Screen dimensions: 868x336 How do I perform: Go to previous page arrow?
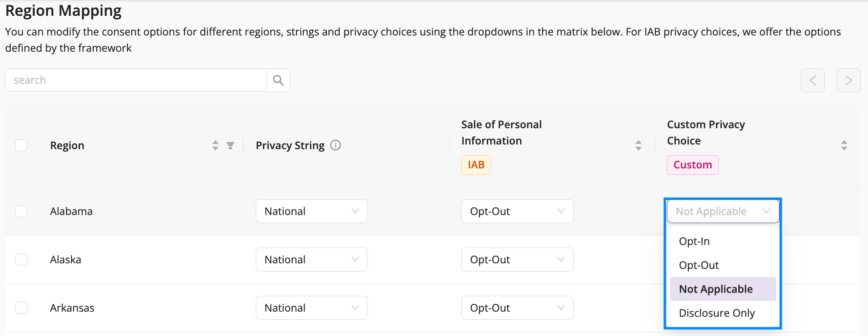tap(812, 80)
